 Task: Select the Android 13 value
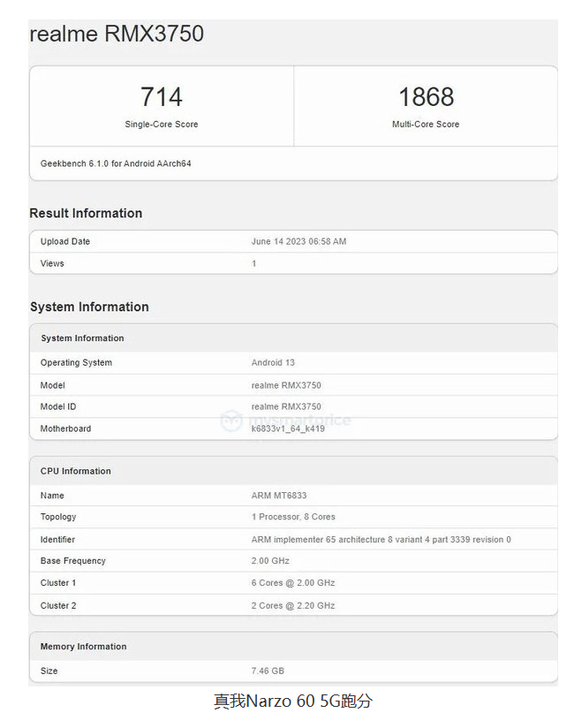[273, 362]
